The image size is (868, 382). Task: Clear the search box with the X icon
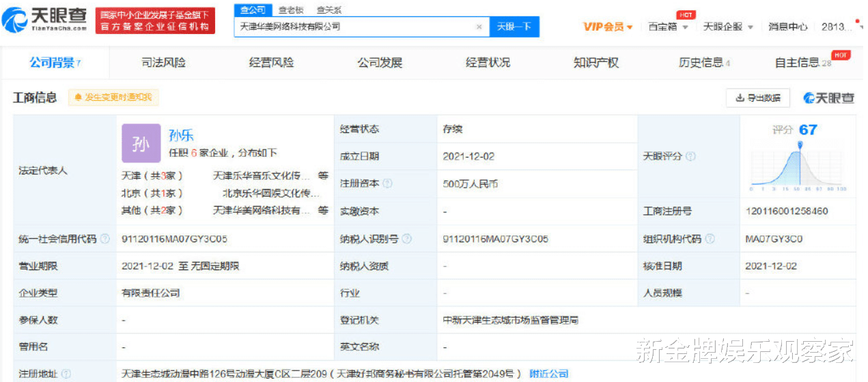479,27
